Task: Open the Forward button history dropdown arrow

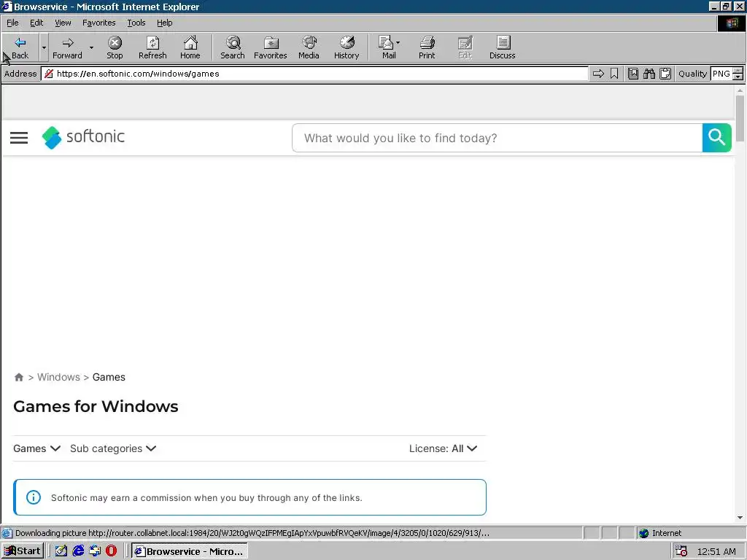Action: 91,47
